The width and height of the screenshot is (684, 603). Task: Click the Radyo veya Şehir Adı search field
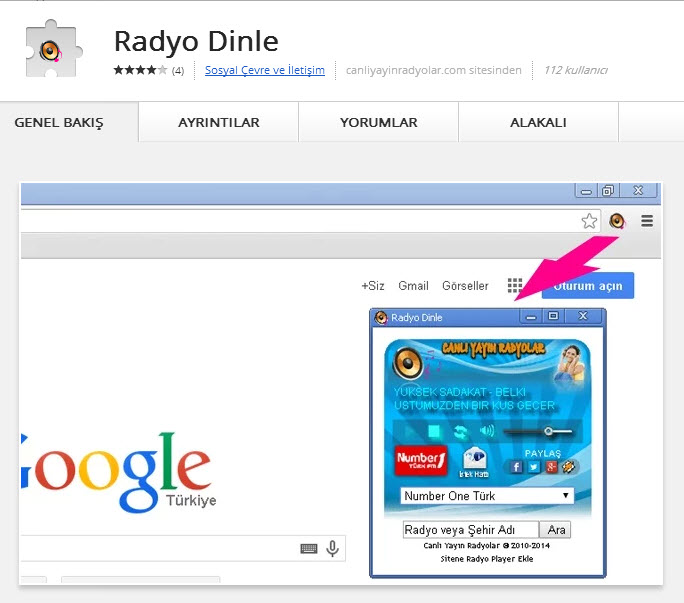(x=471, y=530)
